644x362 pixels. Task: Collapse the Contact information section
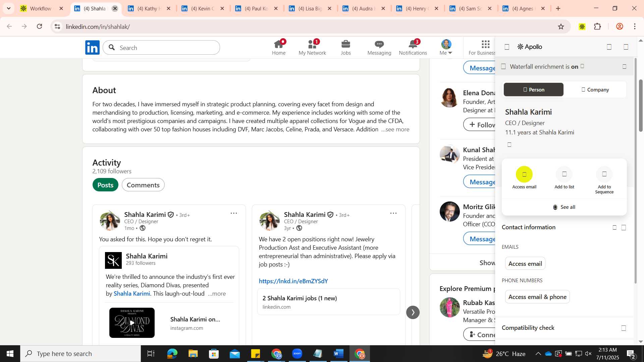tap(624, 228)
